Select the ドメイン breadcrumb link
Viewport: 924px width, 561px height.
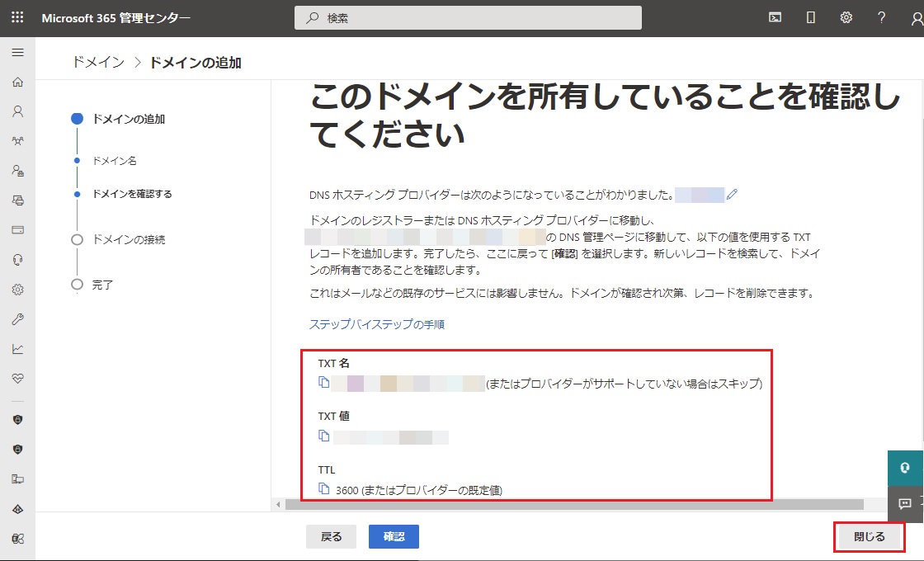click(x=98, y=63)
